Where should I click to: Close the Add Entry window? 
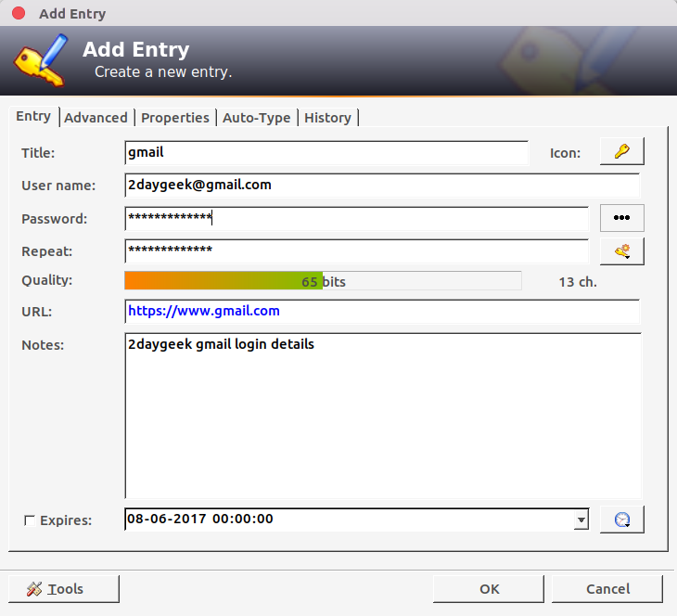point(19,13)
